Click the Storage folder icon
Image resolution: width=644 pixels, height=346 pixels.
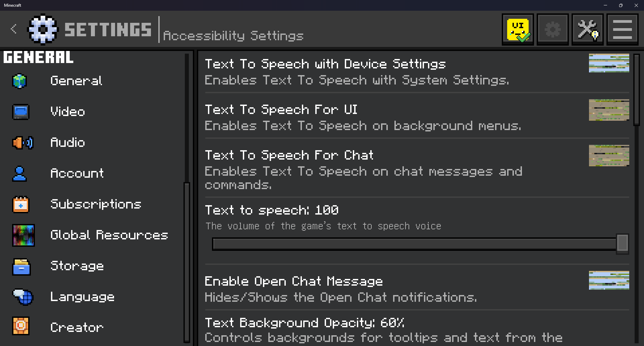click(x=21, y=267)
